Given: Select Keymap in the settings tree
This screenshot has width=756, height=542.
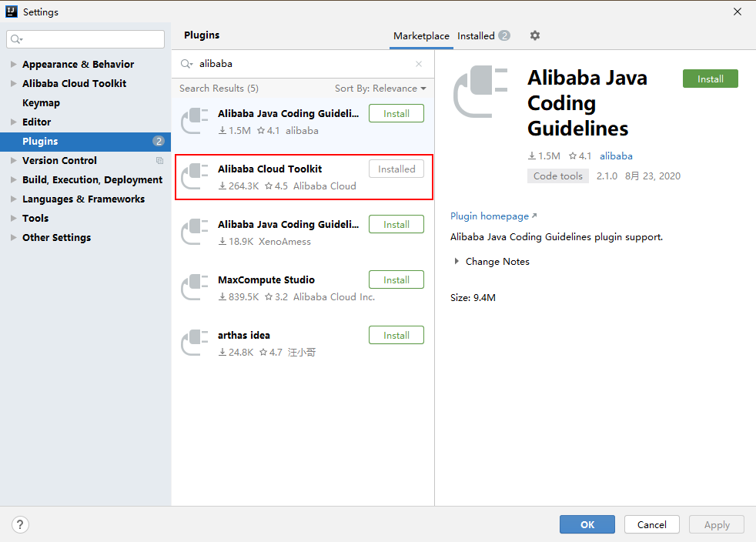Looking at the screenshot, I should [x=41, y=103].
